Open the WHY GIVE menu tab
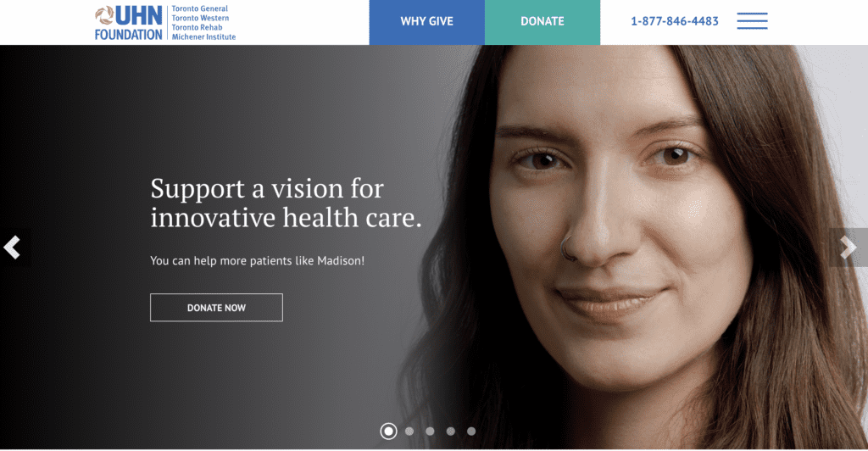 (x=427, y=22)
